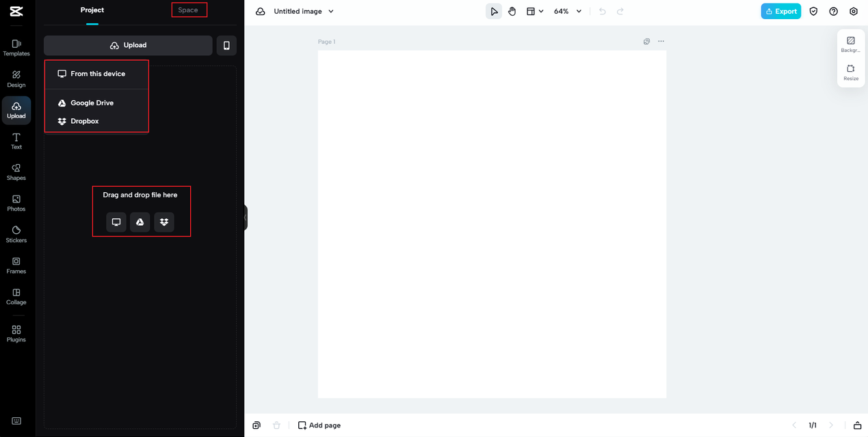868x437 pixels.
Task: Collapse the side panel with the handle
Action: tap(246, 217)
